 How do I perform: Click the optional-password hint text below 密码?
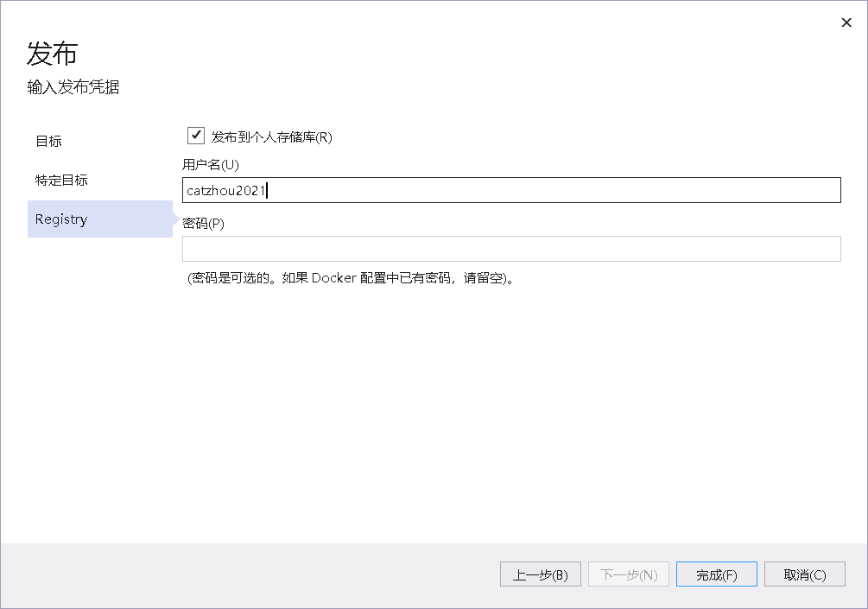[x=351, y=278]
